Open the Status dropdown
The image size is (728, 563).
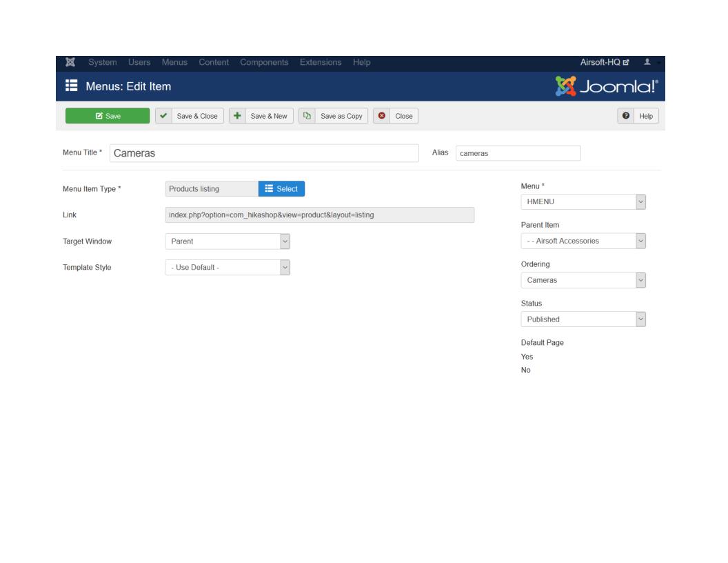tap(583, 319)
